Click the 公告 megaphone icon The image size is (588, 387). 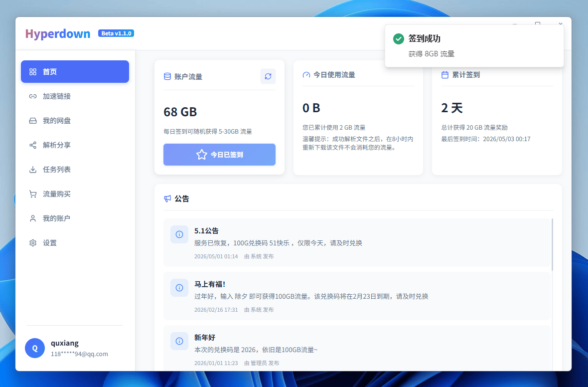tap(167, 198)
